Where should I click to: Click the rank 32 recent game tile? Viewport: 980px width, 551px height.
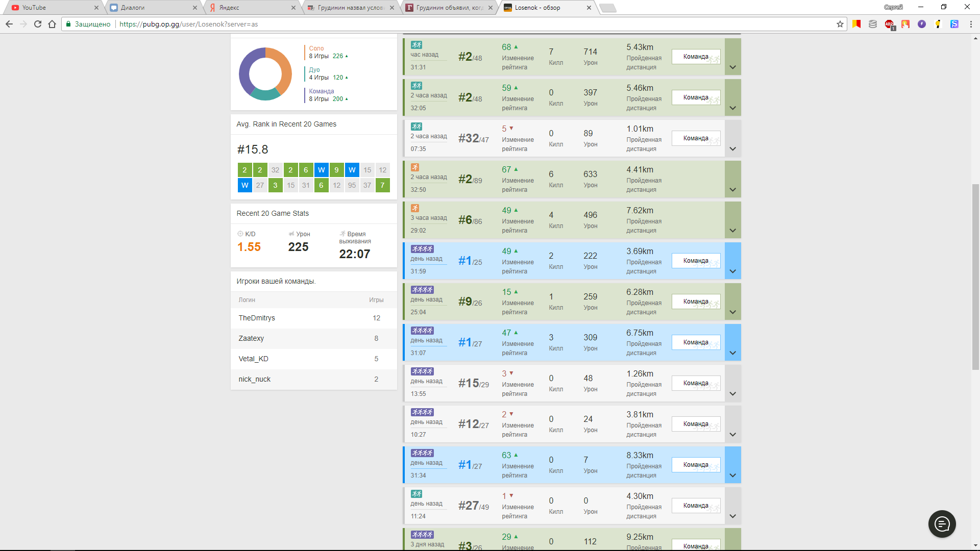pos(275,170)
